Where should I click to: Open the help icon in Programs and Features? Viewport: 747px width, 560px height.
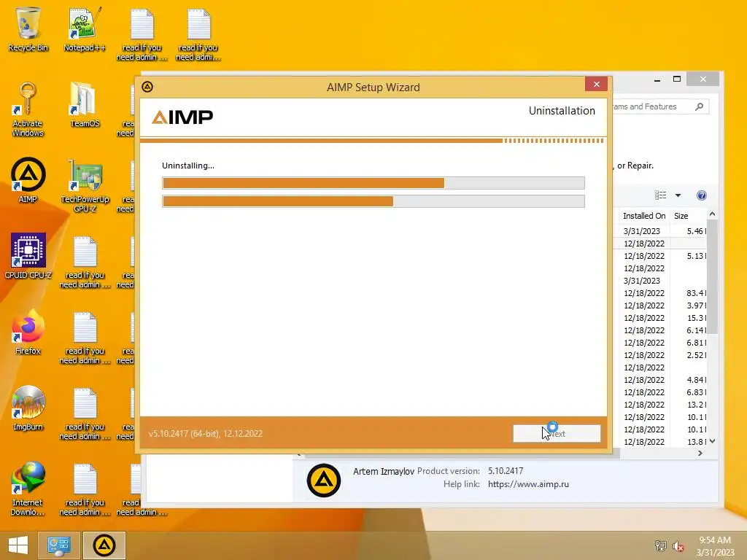click(701, 195)
